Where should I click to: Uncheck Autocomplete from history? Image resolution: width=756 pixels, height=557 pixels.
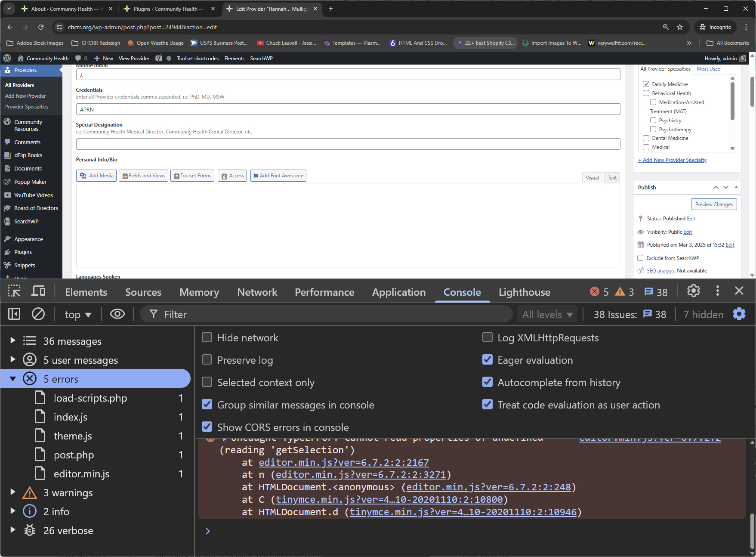pyautogui.click(x=488, y=382)
